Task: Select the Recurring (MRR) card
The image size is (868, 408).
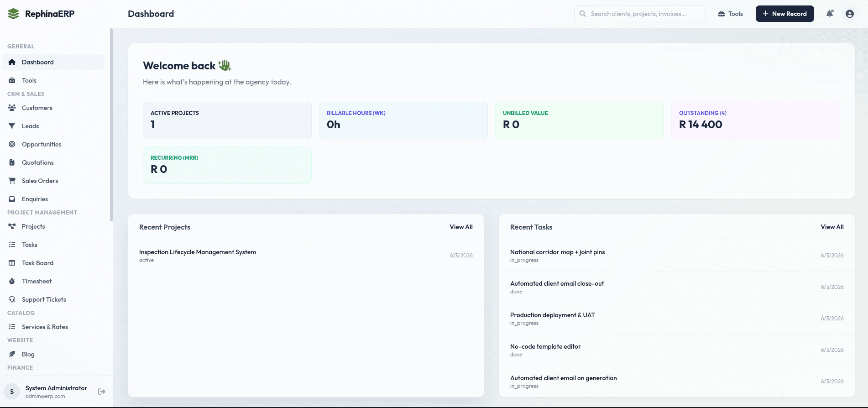Action: click(227, 165)
